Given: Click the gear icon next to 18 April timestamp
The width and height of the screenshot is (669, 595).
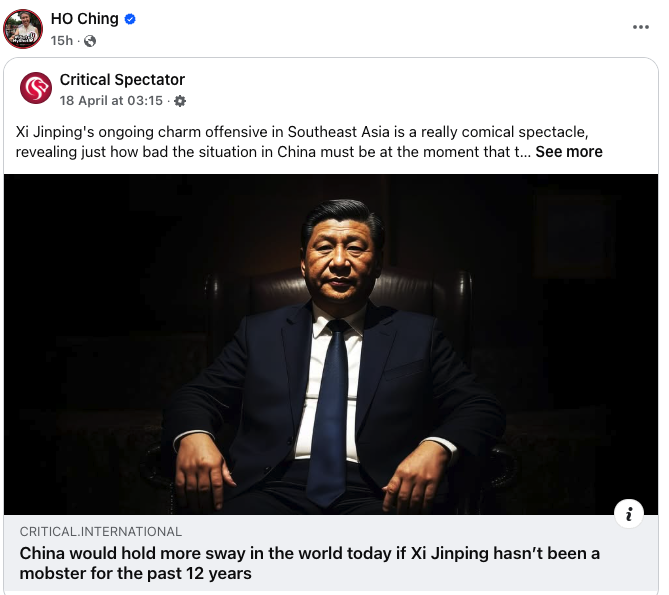Looking at the screenshot, I should (180, 101).
